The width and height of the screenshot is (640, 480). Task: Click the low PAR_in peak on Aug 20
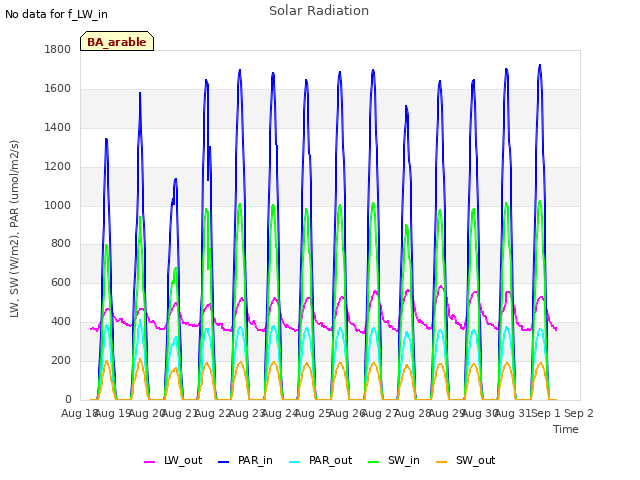[176, 179]
